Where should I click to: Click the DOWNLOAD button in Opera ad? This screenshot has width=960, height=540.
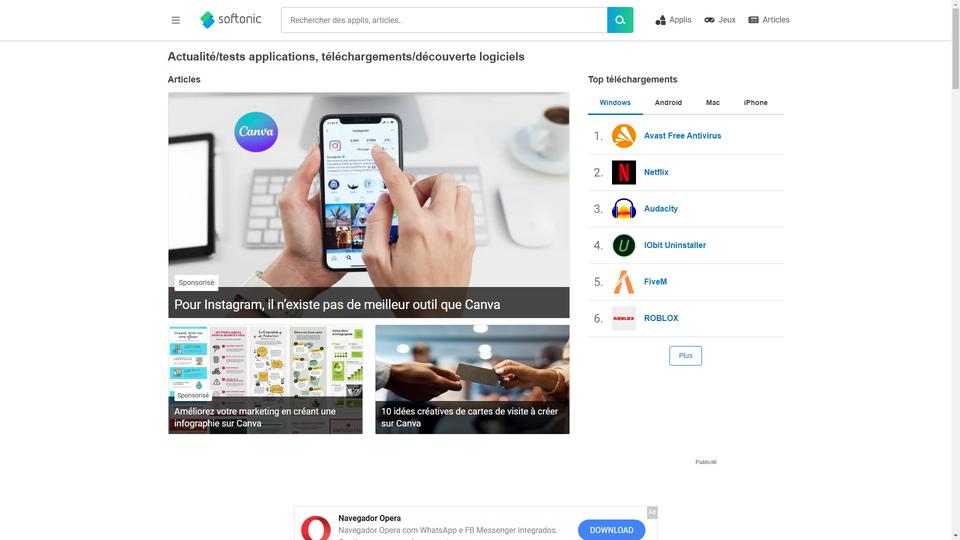(x=611, y=530)
